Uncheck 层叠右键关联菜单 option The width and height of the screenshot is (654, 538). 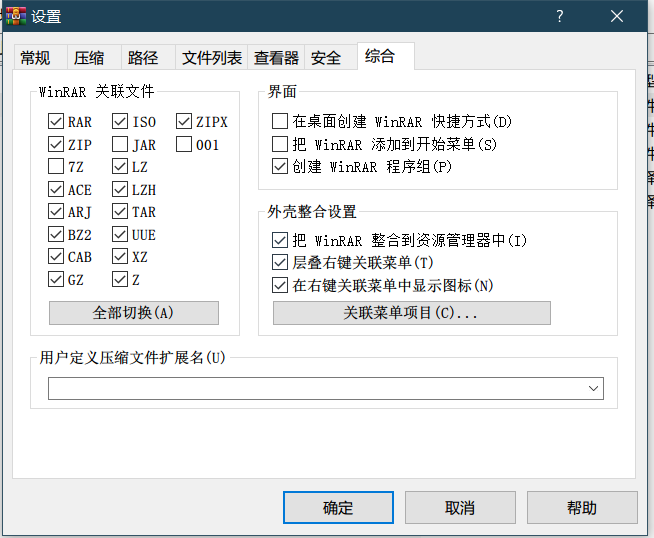[x=280, y=262]
